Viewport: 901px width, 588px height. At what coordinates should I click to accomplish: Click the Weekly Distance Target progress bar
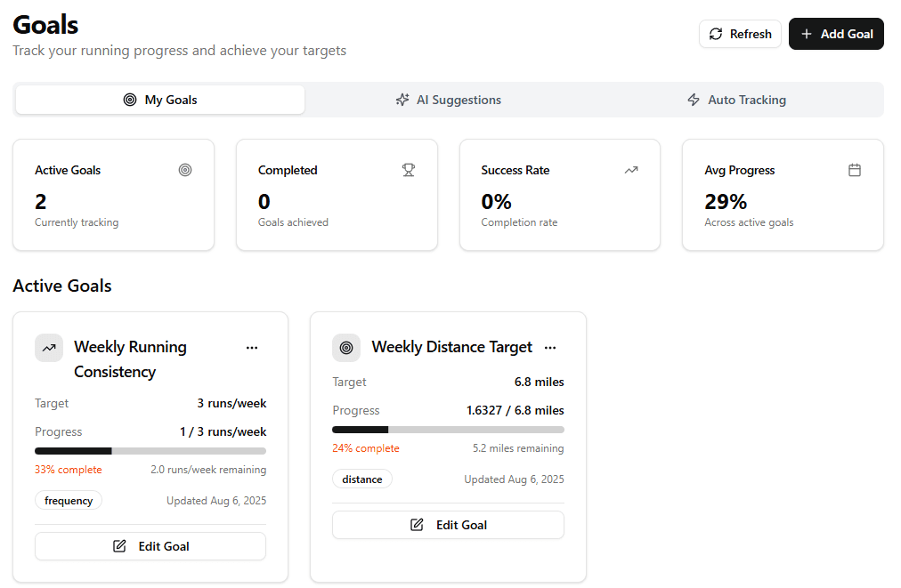click(448, 430)
